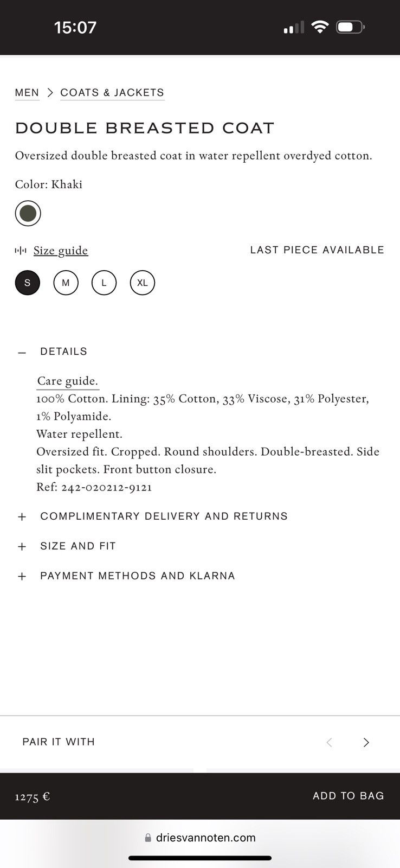Viewport: 400px width, 868px height.
Task: Go to the MEN breadcrumb
Action: click(27, 93)
